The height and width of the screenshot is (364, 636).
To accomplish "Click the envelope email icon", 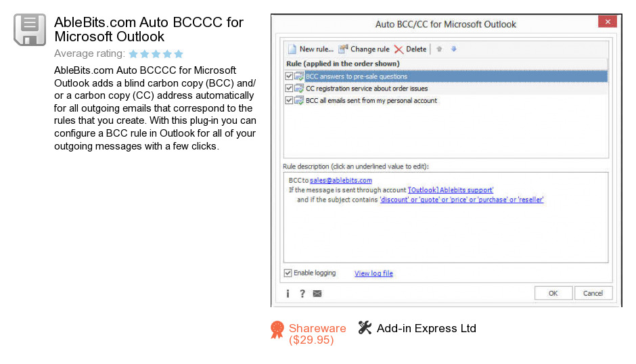I will coord(317,294).
